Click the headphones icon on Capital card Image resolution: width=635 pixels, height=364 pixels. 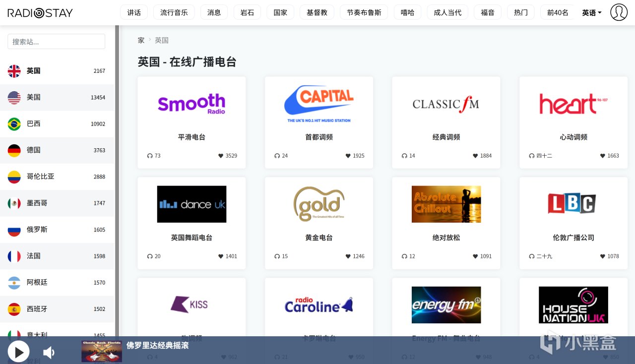(x=277, y=156)
